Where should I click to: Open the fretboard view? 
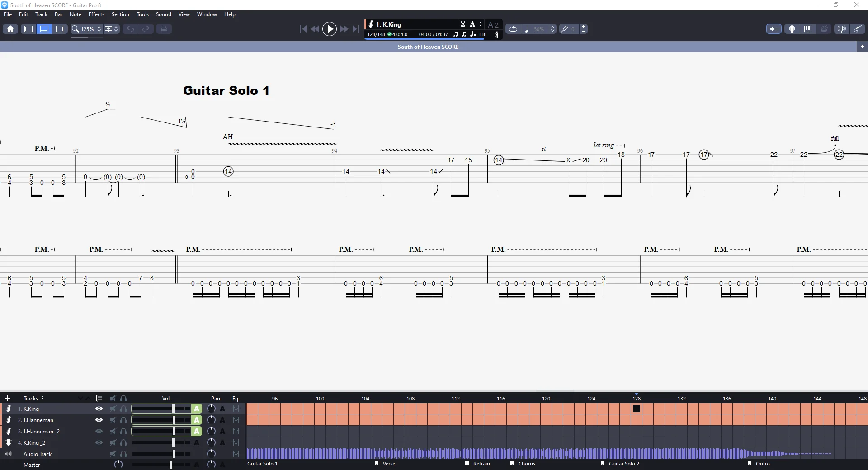click(792, 29)
